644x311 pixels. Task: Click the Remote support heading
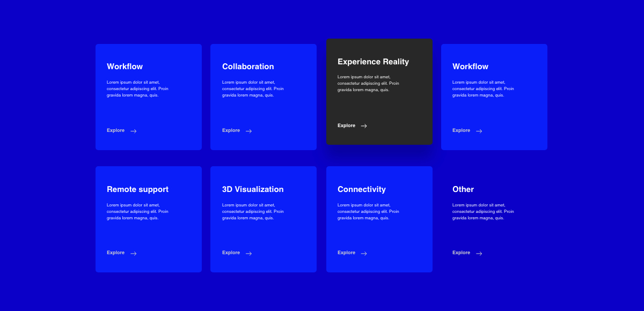coord(137,189)
